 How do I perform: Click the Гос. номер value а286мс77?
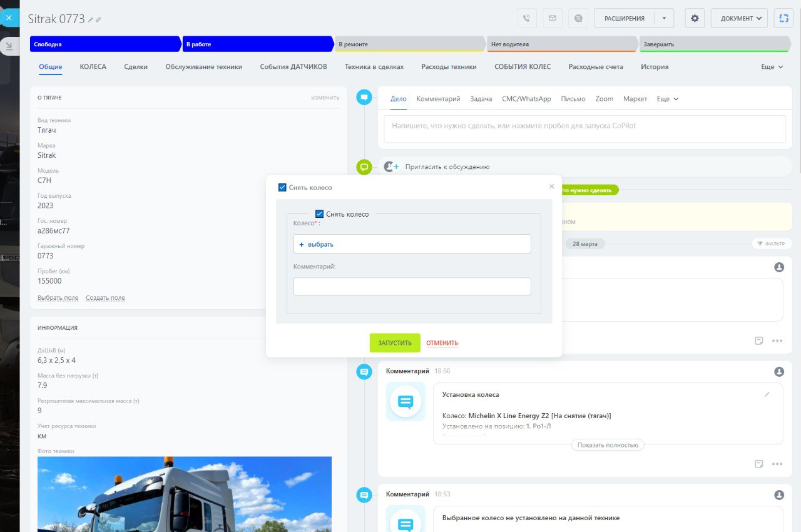coord(54,230)
